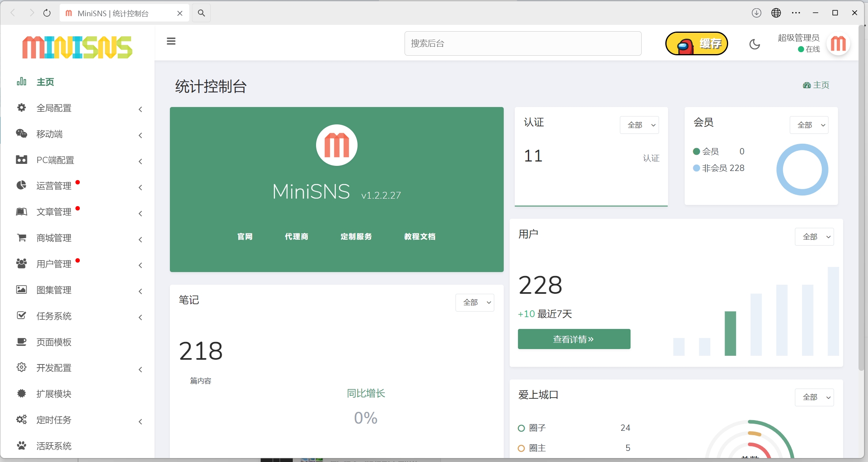This screenshot has height=462, width=868.
Task: Close the MiniSNS browser tab
Action: point(180,13)
